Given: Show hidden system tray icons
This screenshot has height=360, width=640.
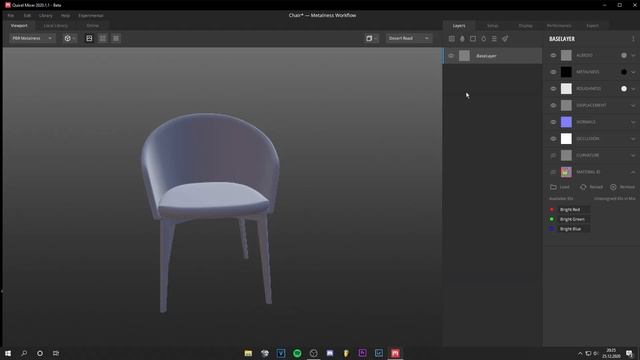Looking at the screenshot, I should click(x=580, y=353).
